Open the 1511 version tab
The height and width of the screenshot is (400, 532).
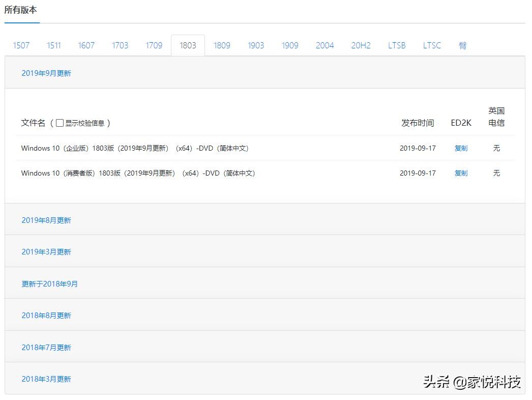(54, 45)
